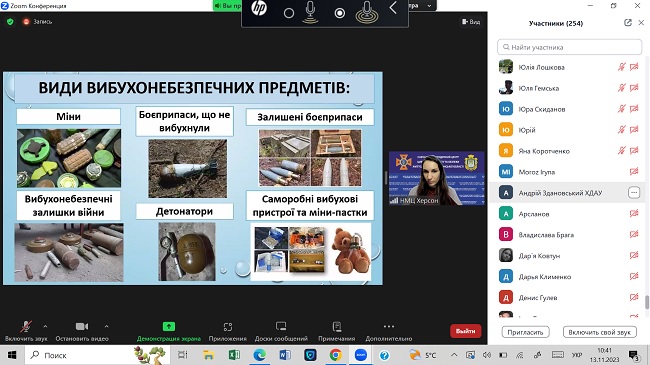
Task: Open more options for Андрій Здановський ХДАУ
Action: click(634, 192)
